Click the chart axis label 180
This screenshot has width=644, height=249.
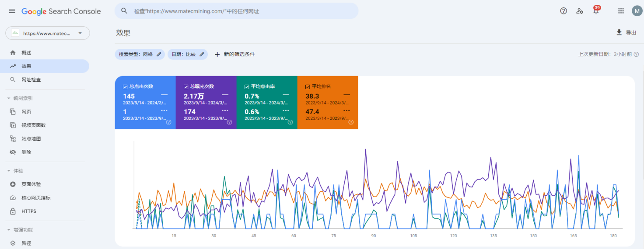pos(613,236)
